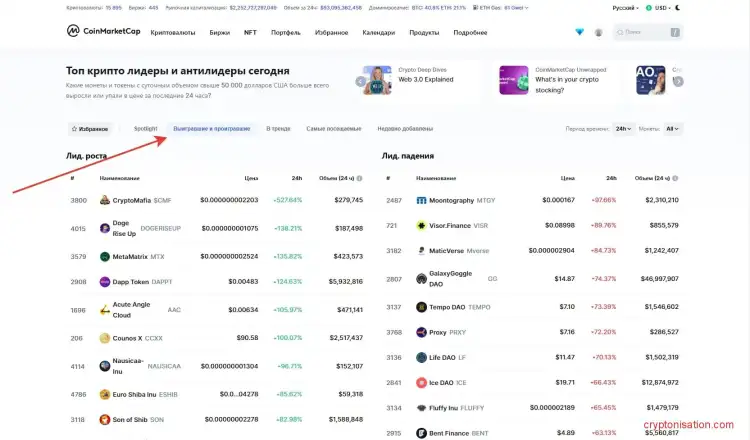The width and height of the screenshot is (750, 440).
Task: Click the Избранное star button
Action: point(90,129)
